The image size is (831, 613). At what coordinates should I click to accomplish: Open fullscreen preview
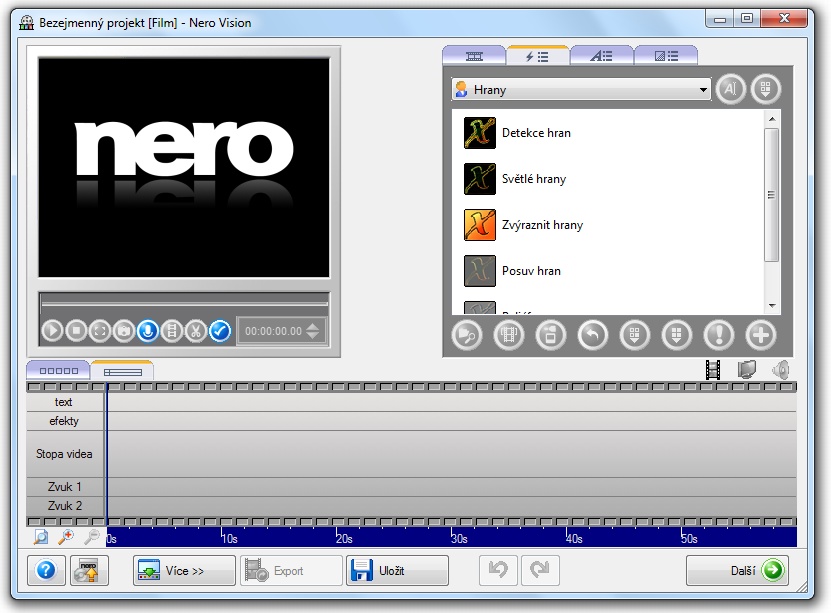pyautogui.click(x=100, y=331)
